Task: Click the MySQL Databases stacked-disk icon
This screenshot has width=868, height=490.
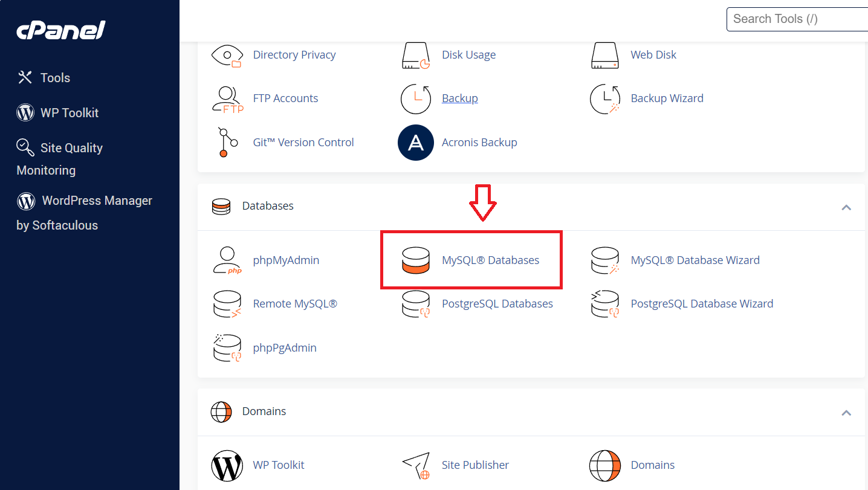Action: tap(415, 260)
